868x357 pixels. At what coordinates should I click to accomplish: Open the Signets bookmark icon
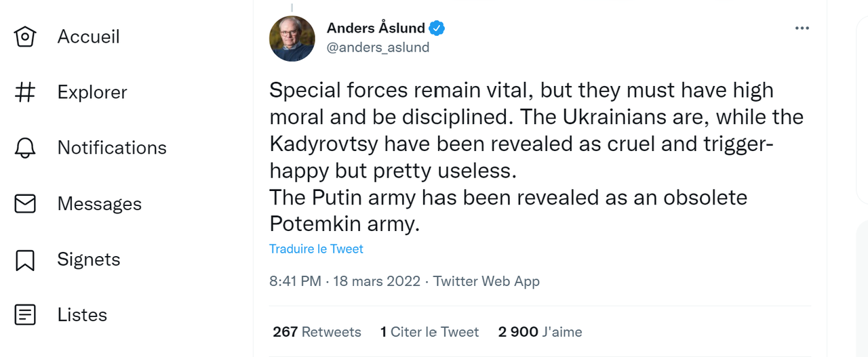coord(25,259)
